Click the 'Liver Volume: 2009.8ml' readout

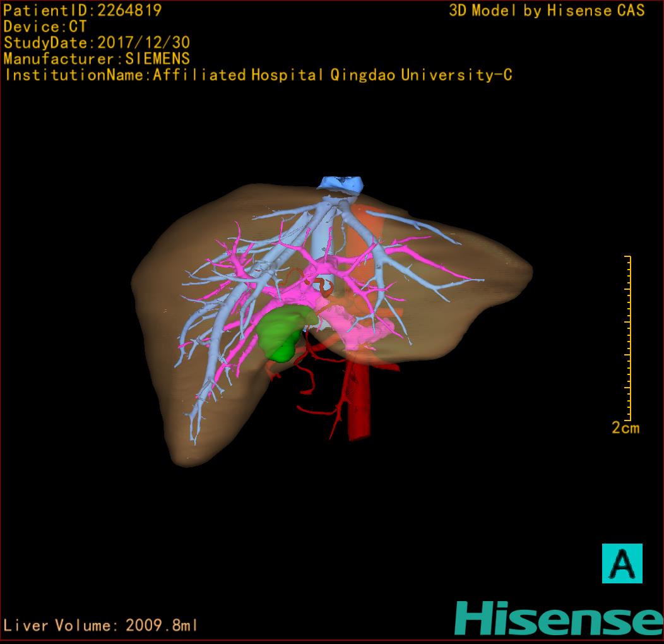[x=100, y=625]
